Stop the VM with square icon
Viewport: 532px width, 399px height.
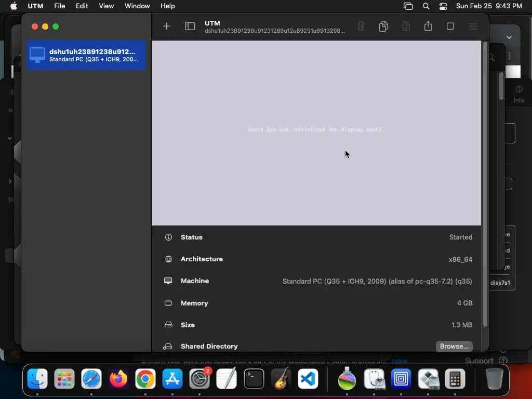click(x=450, y=26)
